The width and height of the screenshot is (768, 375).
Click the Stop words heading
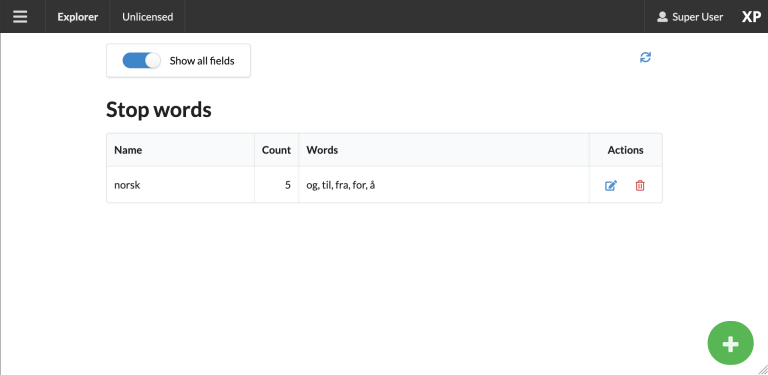click(x=159, y=110)
